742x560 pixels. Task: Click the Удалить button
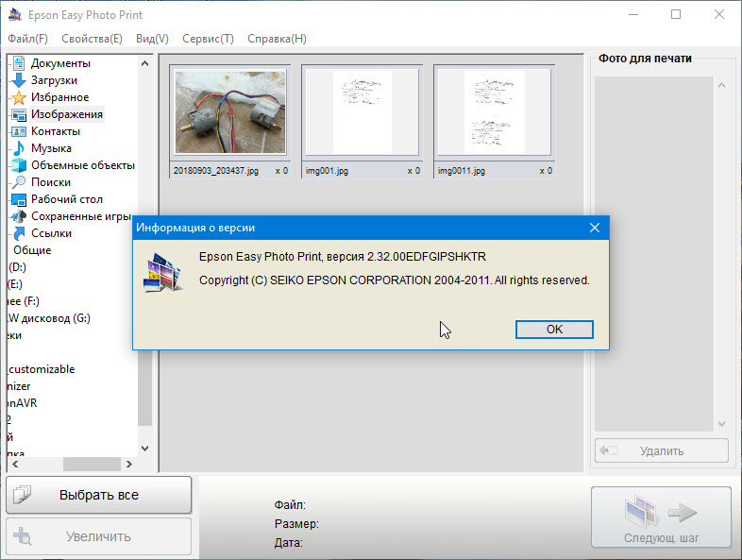[x=662, y=450]
